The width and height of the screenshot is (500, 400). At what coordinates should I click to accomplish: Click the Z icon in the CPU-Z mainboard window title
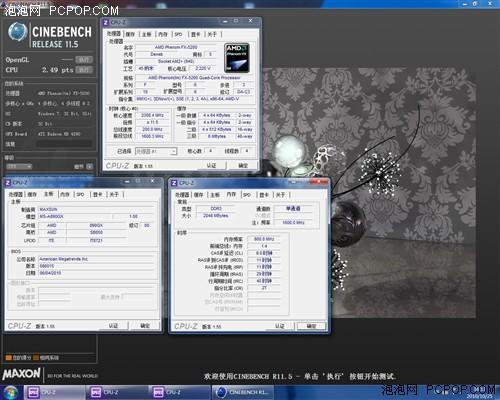[x=8, y=182]
